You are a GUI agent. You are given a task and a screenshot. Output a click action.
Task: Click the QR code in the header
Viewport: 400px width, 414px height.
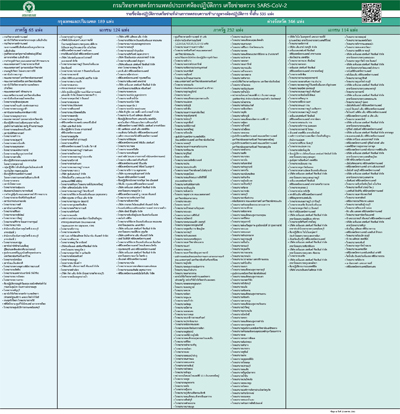371,13
